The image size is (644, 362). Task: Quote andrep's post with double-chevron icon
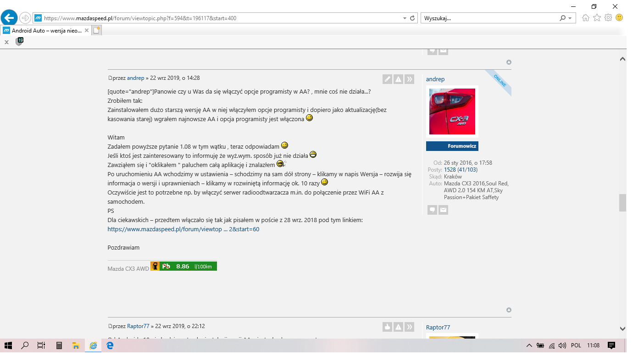coord(409,79)
